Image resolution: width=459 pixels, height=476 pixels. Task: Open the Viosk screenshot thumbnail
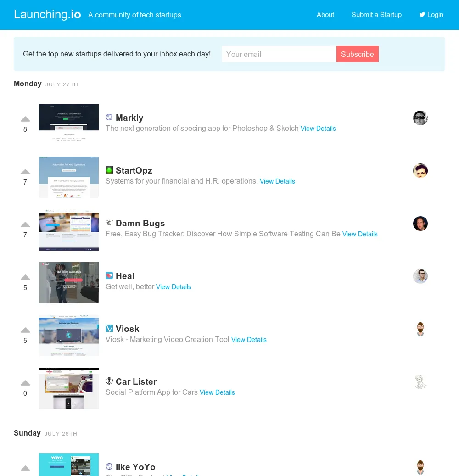click(x=69, y=336)
